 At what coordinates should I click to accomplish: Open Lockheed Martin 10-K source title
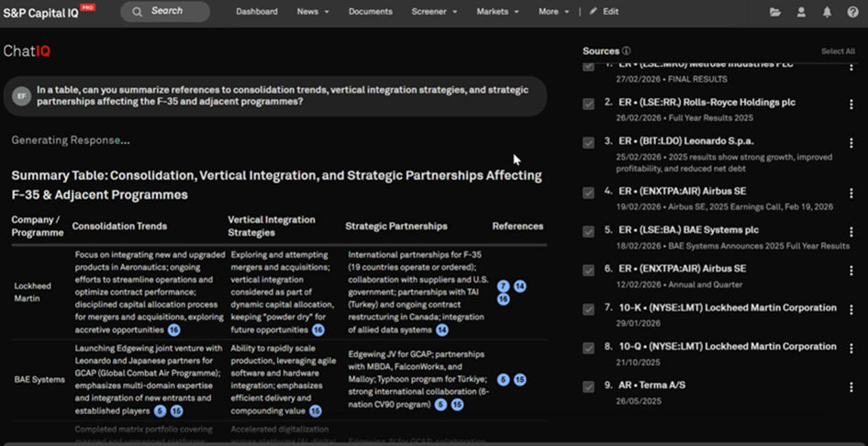click(728, 307)
